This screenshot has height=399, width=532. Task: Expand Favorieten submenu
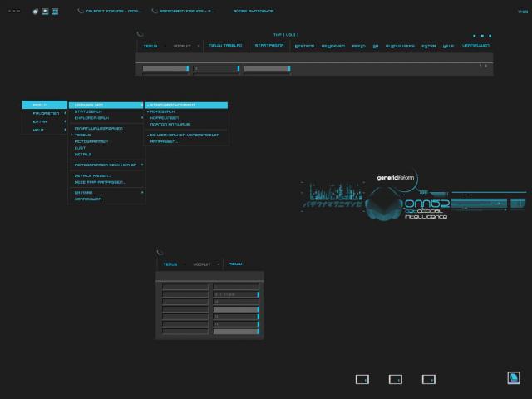45,113
